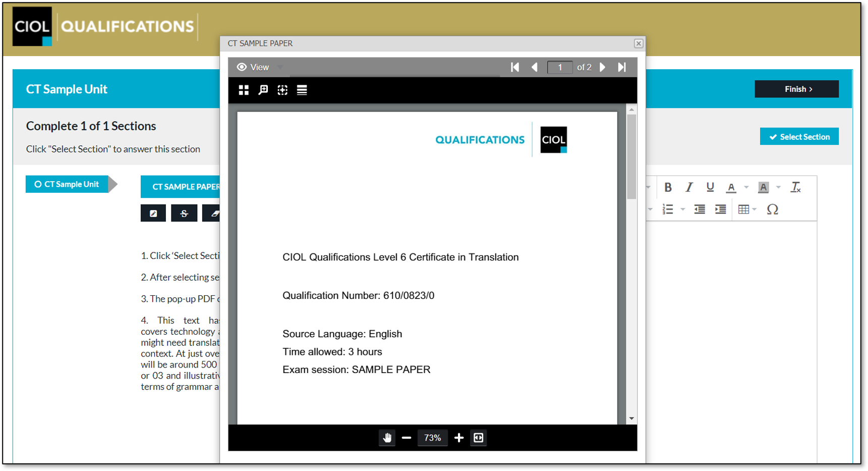Go to previous PDF page

coord(535,67)
